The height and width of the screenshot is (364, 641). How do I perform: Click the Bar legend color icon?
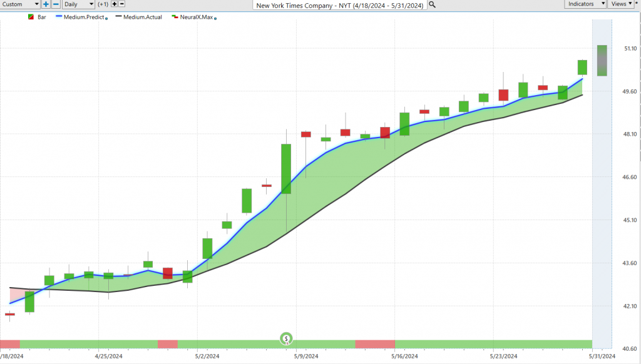[31, 17]
